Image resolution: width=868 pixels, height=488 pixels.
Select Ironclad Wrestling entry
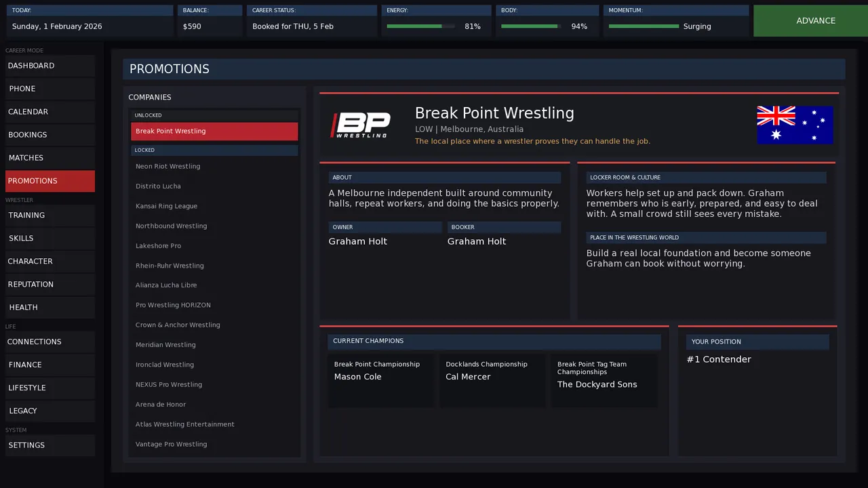pos(214,365)
